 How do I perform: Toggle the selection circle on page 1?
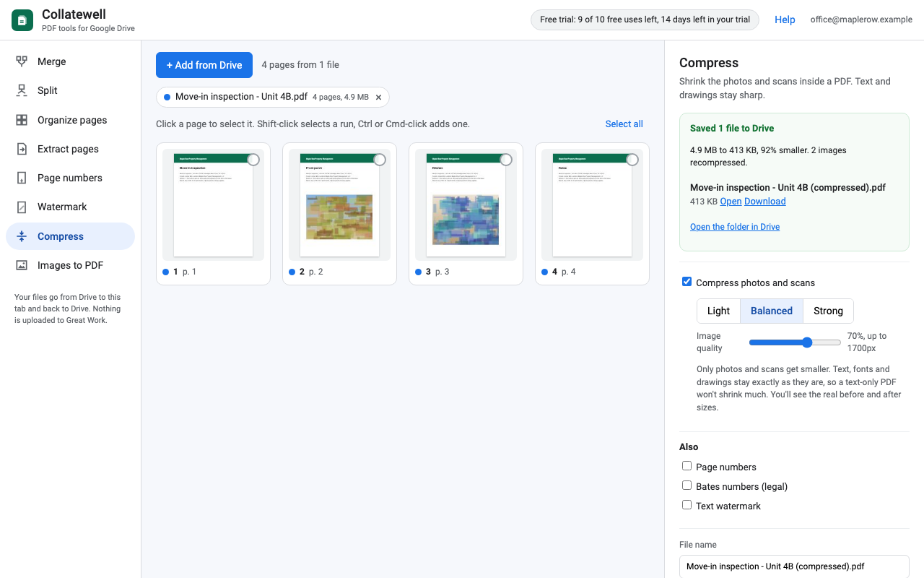pos(253,160)
